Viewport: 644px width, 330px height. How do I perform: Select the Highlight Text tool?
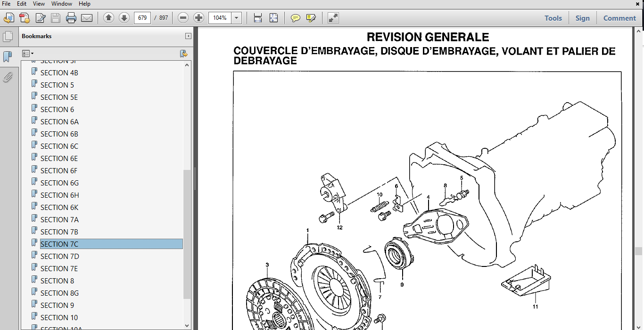(310, 18)
